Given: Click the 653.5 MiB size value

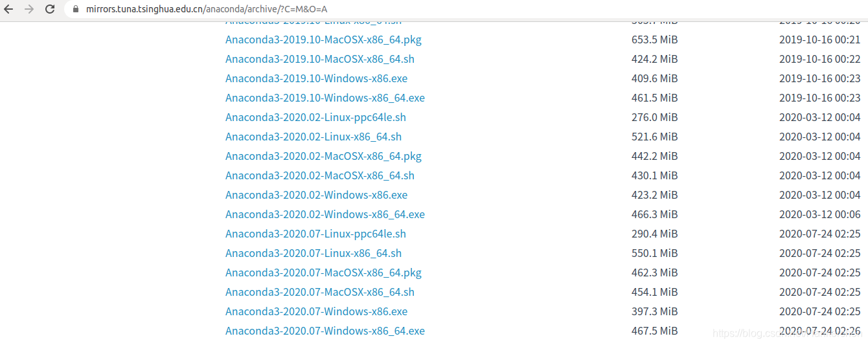Looking at the screenshot, I should click(654, 39).
